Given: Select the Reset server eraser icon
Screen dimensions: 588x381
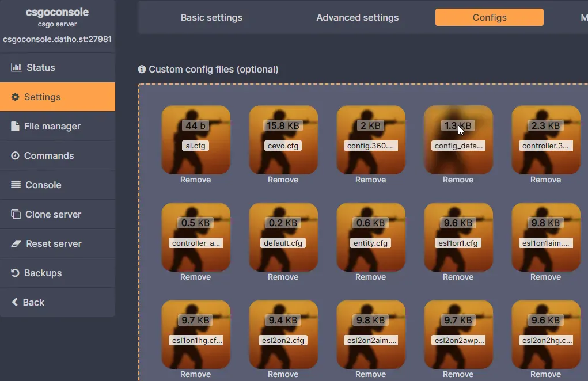Looking at the screenshot, I should pos(15,243).
